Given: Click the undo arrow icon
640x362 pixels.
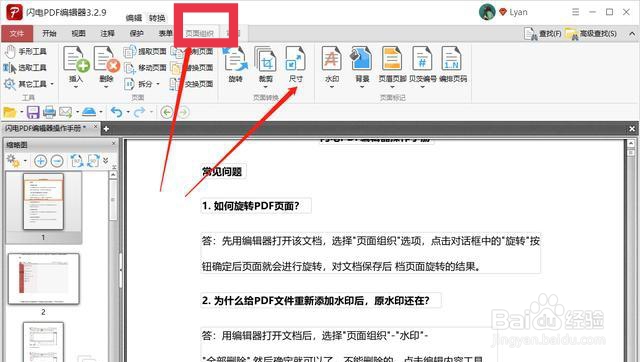Looking at the screenshot, I should (x=117, y=112).
